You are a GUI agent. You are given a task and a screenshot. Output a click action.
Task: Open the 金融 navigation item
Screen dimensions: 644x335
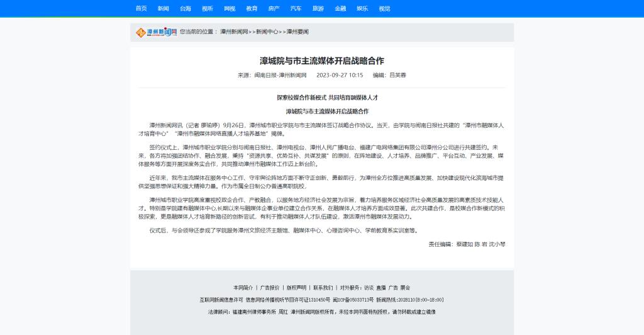coord(340,9)
